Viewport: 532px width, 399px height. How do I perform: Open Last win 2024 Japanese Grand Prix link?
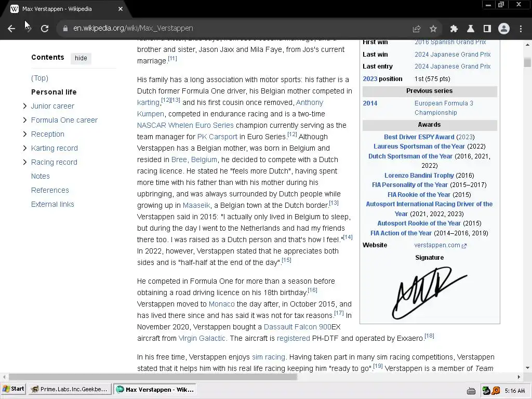(x=453, y=54)
